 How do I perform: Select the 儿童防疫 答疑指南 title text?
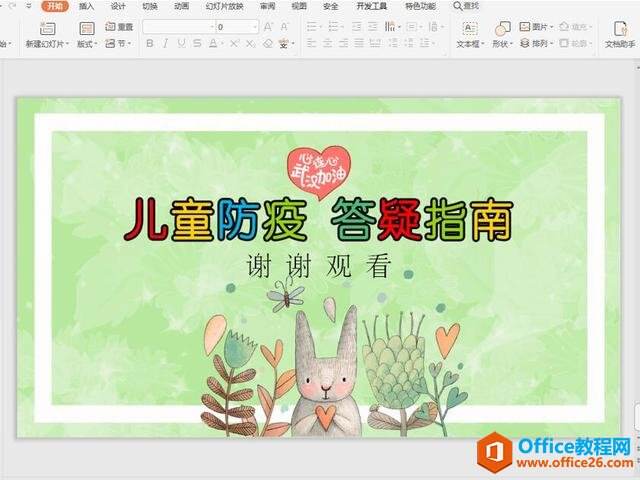[x=319, y=220]
